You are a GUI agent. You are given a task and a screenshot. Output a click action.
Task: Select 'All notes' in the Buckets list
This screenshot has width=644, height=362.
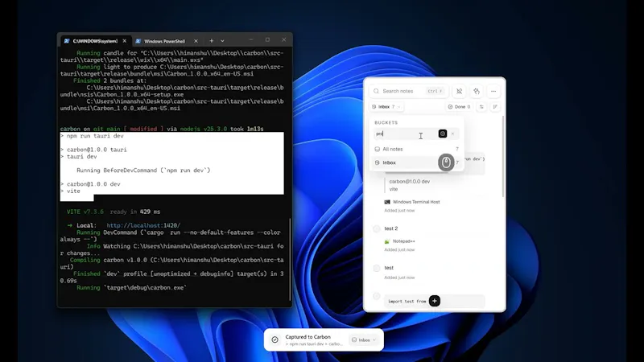pyautogui.click(x=416, y=149)
